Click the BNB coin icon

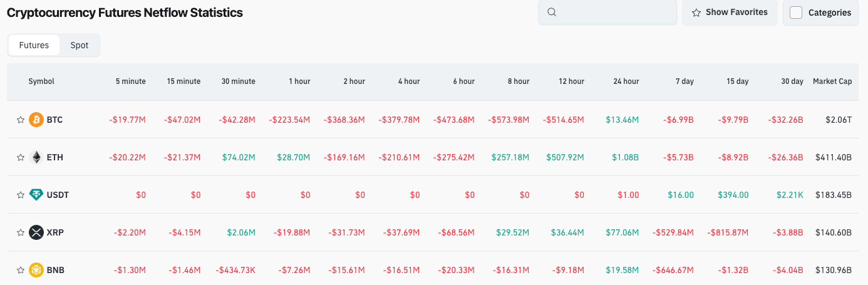coord(36,270)
